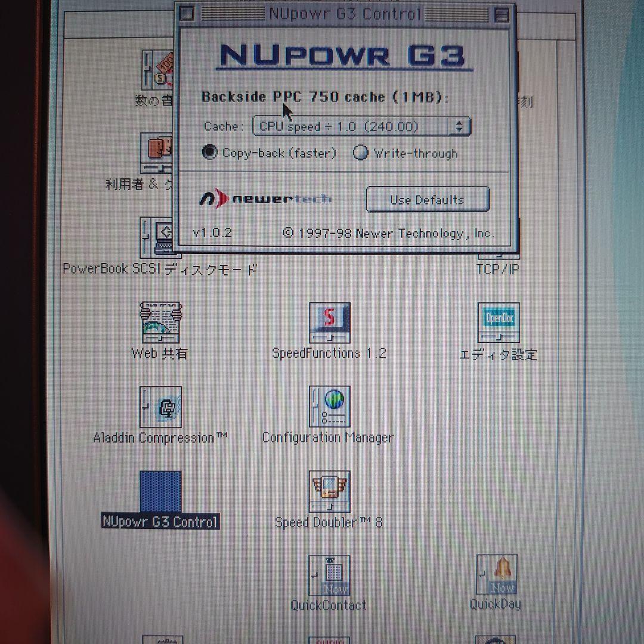Image resolution: width=644 pixels, height=644 pixels.
Task: Click the NUpowr G3 Control title bar
Action: tap(345, 14)
